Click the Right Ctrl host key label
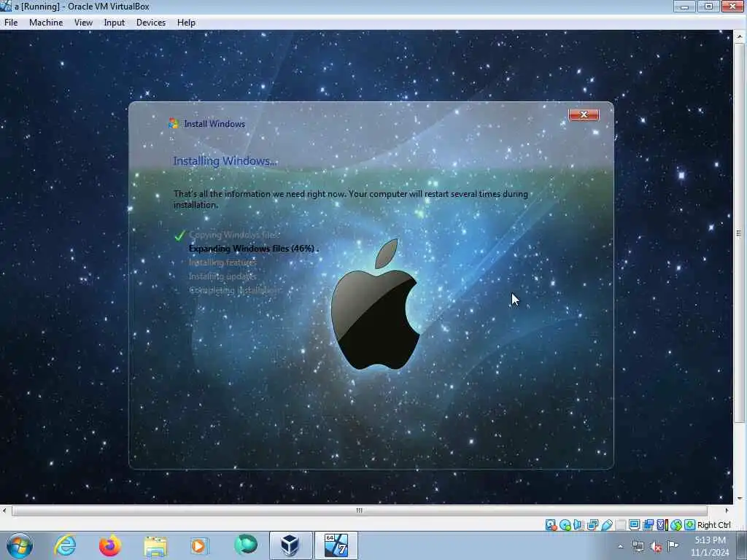 713,525
